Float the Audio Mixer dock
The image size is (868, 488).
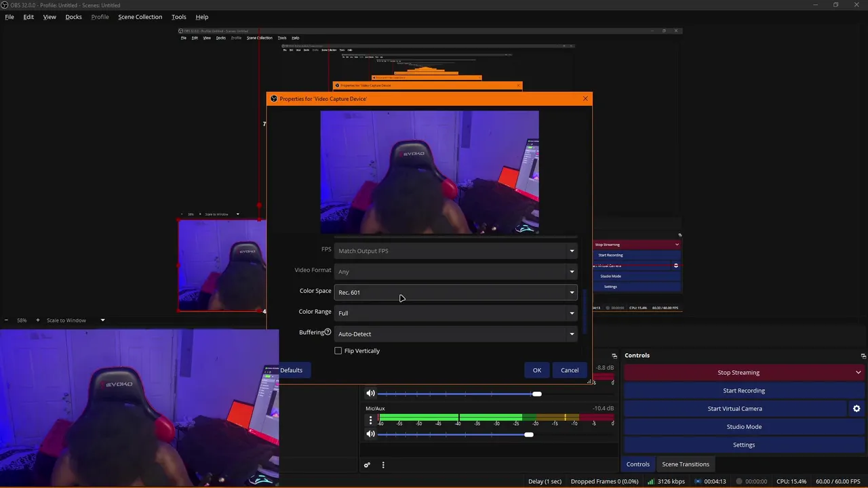coord(614,356)
